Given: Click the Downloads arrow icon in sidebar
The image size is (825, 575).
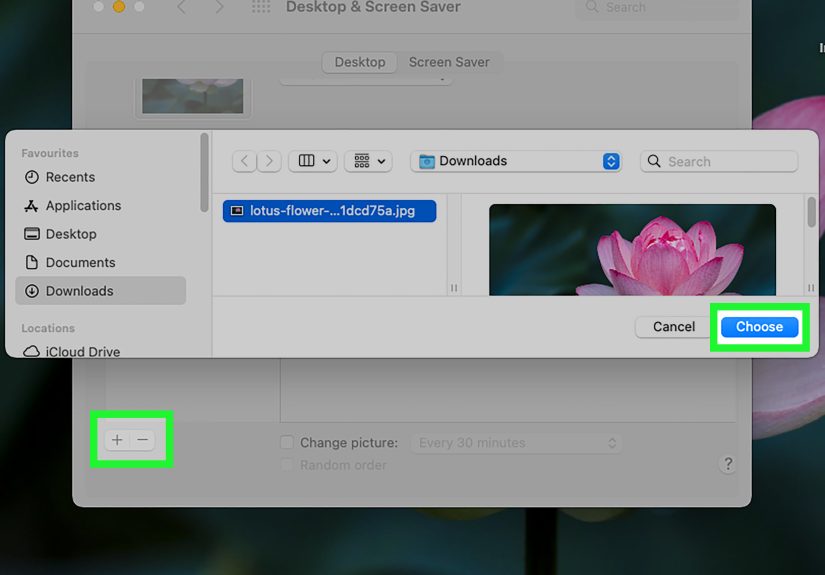Looking at the screenshot, I should pos(32,291).
